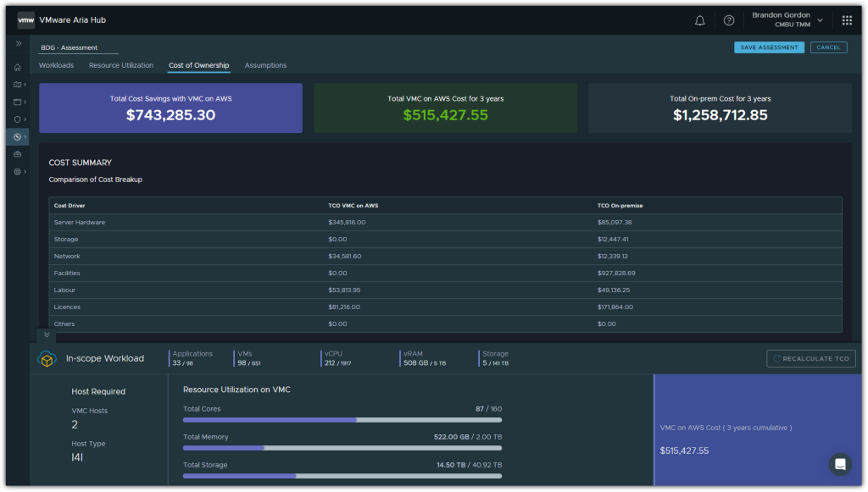Click the Save Assessment button
This screenshot has height=492, width=868.
click(x=769, y=47)
